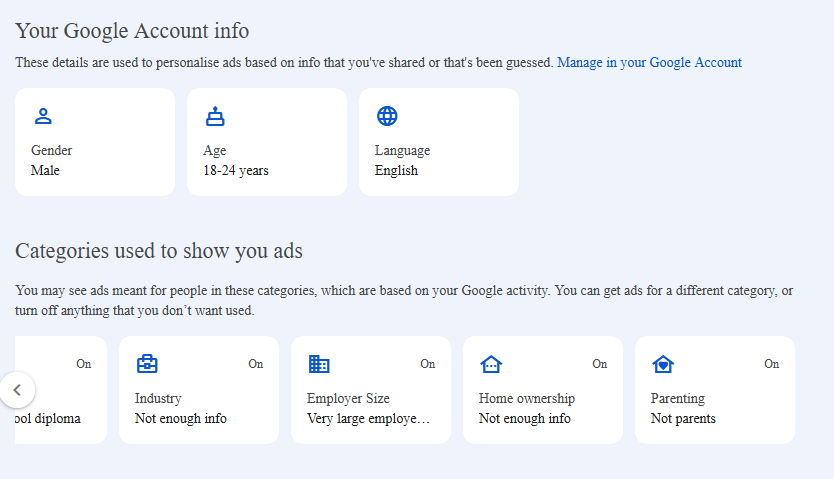Click Categories used to show you ads heading
Viewport: 834px width, 479px height.
(x=159, y=251)
